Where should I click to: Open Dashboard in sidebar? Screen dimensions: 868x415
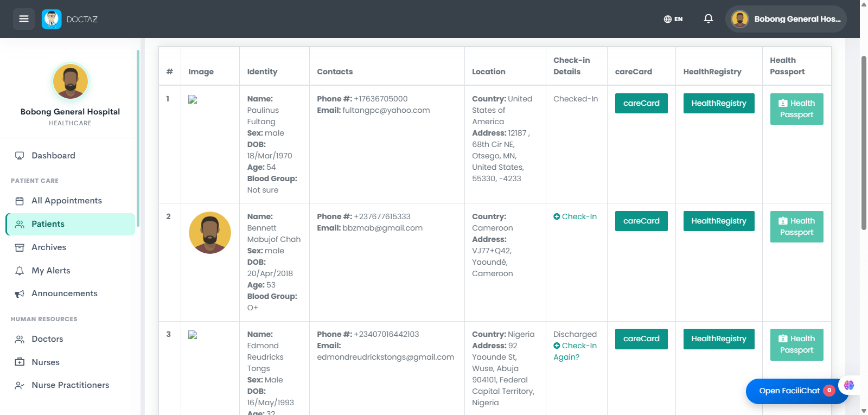(x=71, y=156)
